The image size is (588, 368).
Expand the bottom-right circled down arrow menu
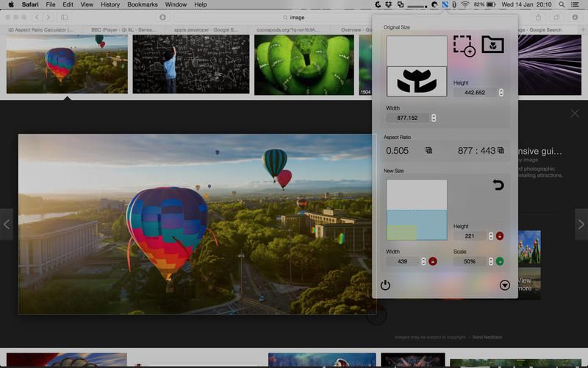pyautogui.click(x=504, y=285)
